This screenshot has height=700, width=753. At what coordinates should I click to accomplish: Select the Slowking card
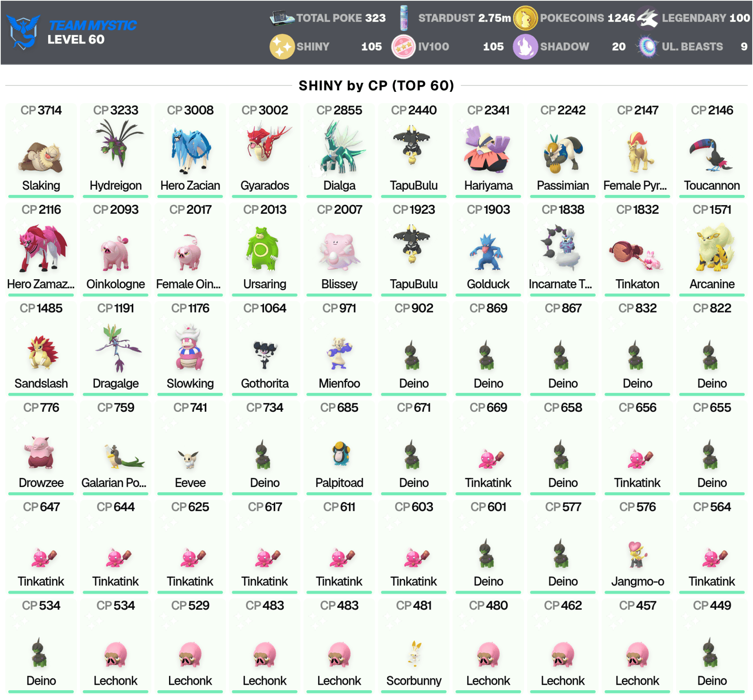pos(190,349)
